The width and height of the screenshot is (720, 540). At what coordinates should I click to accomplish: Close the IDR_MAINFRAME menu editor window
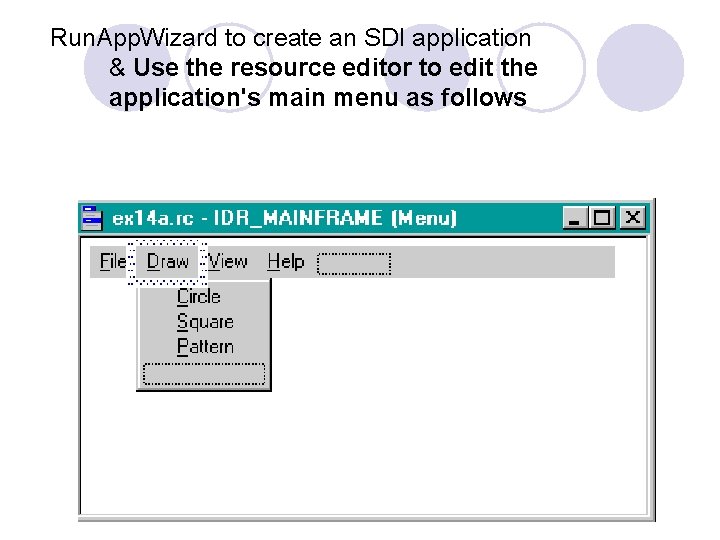tap(633, 217)
